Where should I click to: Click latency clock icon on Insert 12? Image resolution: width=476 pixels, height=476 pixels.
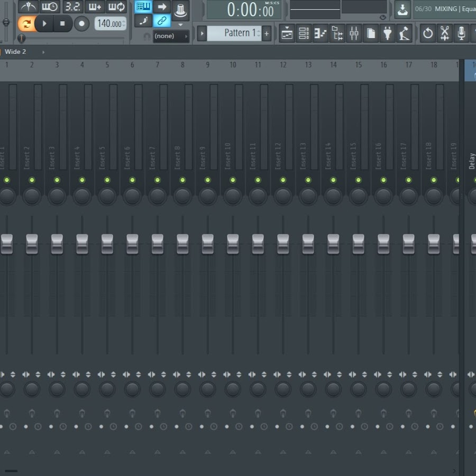289,426
